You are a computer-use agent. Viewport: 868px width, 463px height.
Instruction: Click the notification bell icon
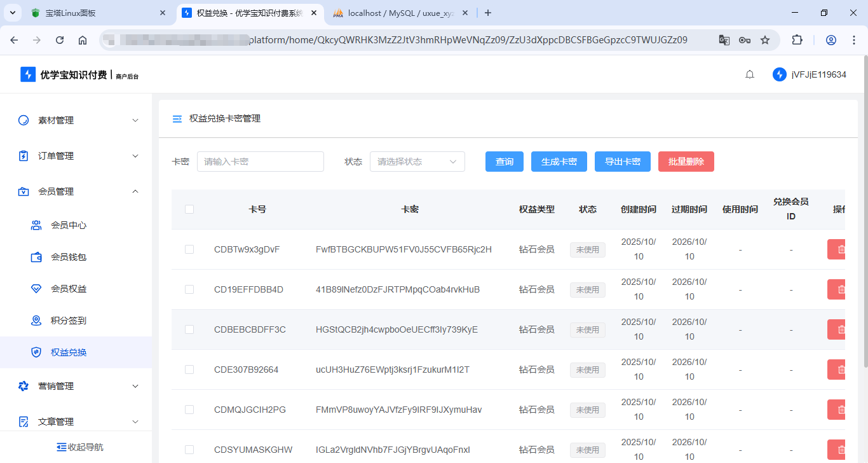(x=750, y=74)
